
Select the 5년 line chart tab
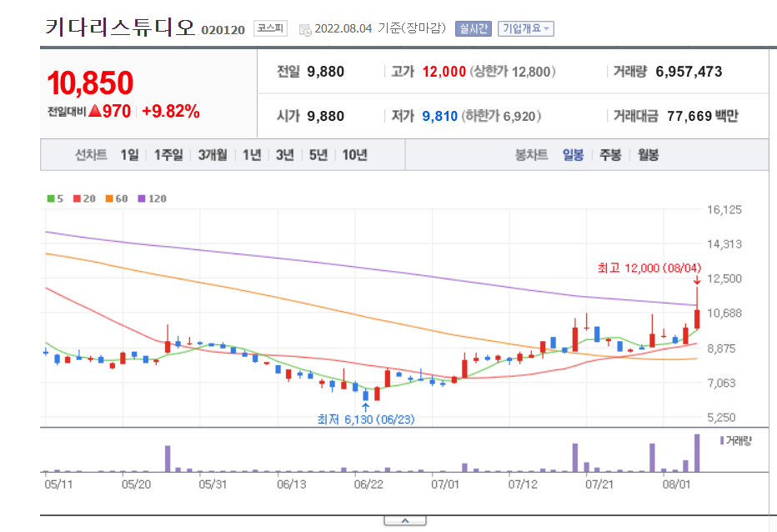click(318, 155)
